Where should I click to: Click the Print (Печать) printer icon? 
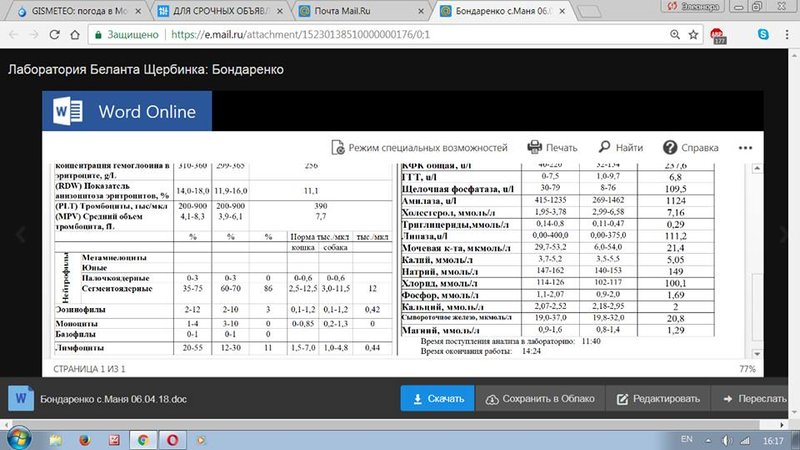pos(534,147)
